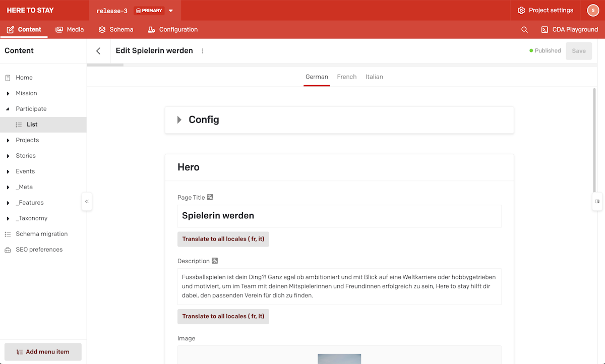The image size is (605, 364).
Task: Open the user avatar menu
Action: (x=593, y=10)
